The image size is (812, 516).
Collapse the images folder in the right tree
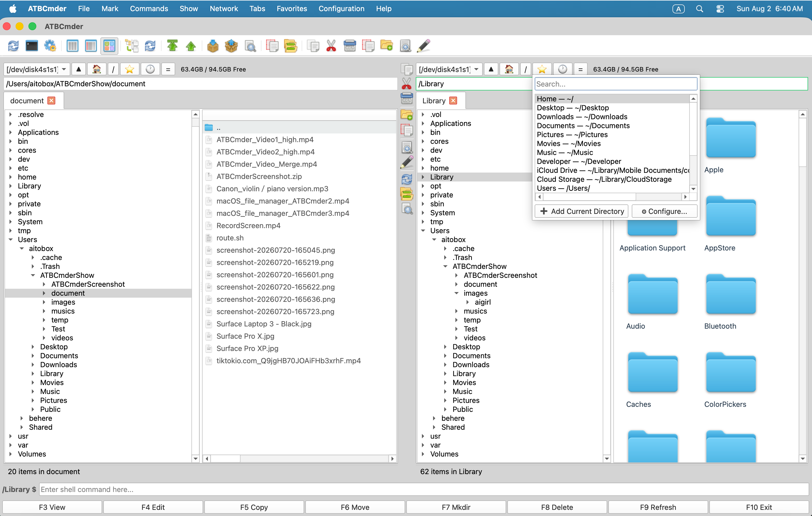pos(457,293)
